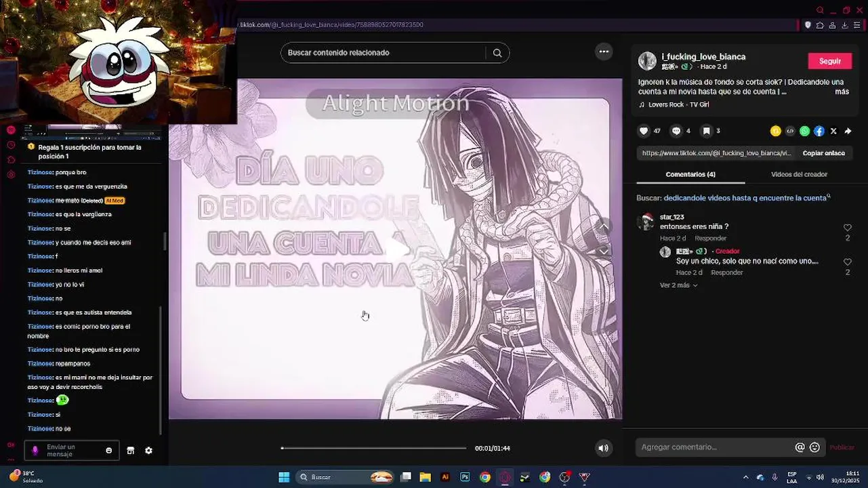Click the search magnifier icon in TikTok
The height and width of the screenshot is (488, 868).
(x=497, y=53)
